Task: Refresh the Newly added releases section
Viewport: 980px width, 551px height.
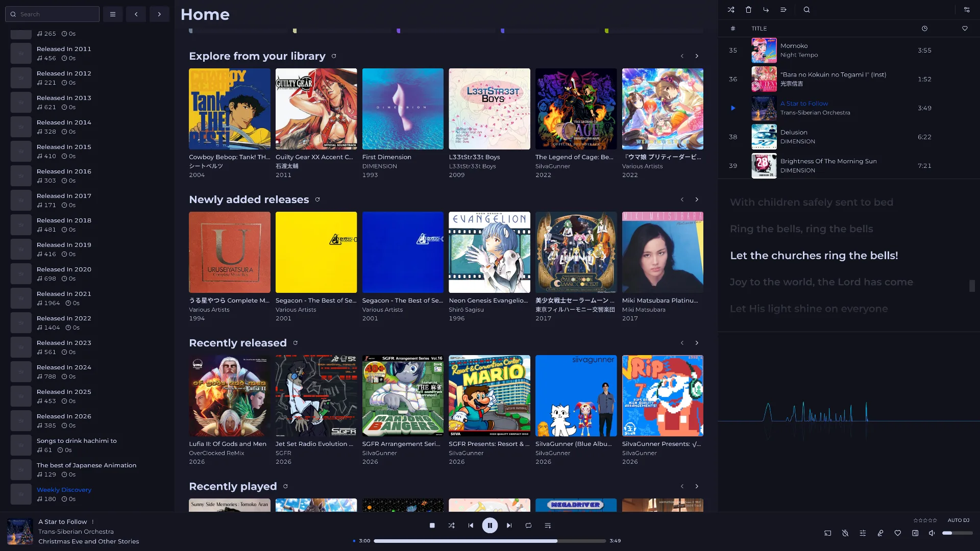Action: pyautogui.click(x=317, y=199)
